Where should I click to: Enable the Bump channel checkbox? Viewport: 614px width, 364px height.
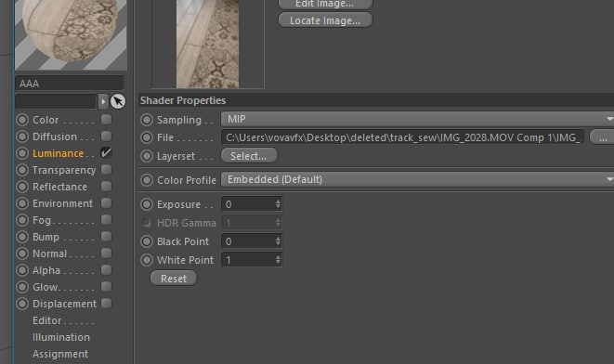coord(106,237)
